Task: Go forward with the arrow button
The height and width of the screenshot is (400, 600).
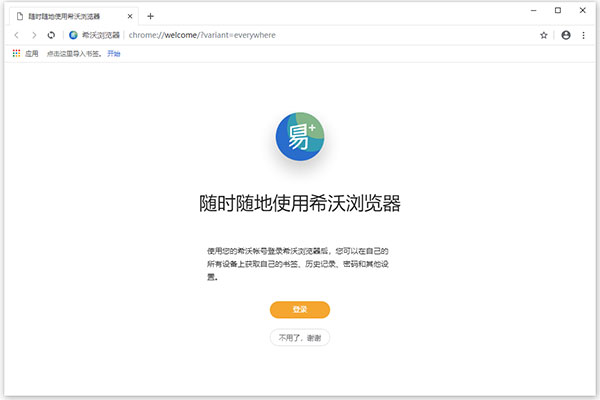Action: pyautogui.click(x=34, y=35)
